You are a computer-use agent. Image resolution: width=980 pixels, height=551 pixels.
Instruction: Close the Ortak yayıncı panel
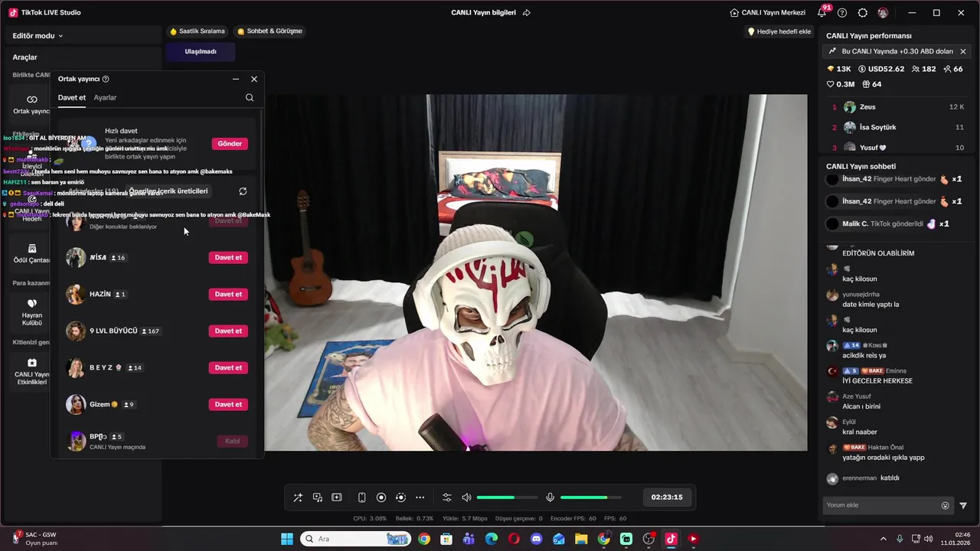254,79
